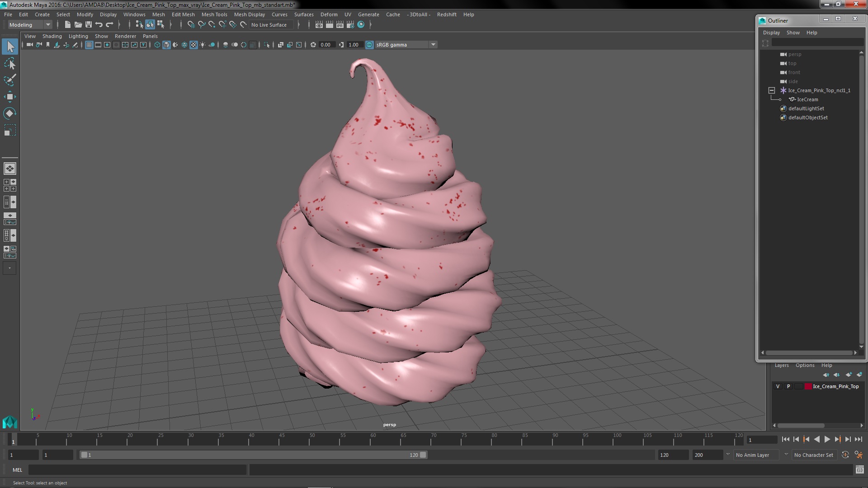This screenshot has width=868, height=488.
Task: Open the Deform menu
Action: (329, 14)
